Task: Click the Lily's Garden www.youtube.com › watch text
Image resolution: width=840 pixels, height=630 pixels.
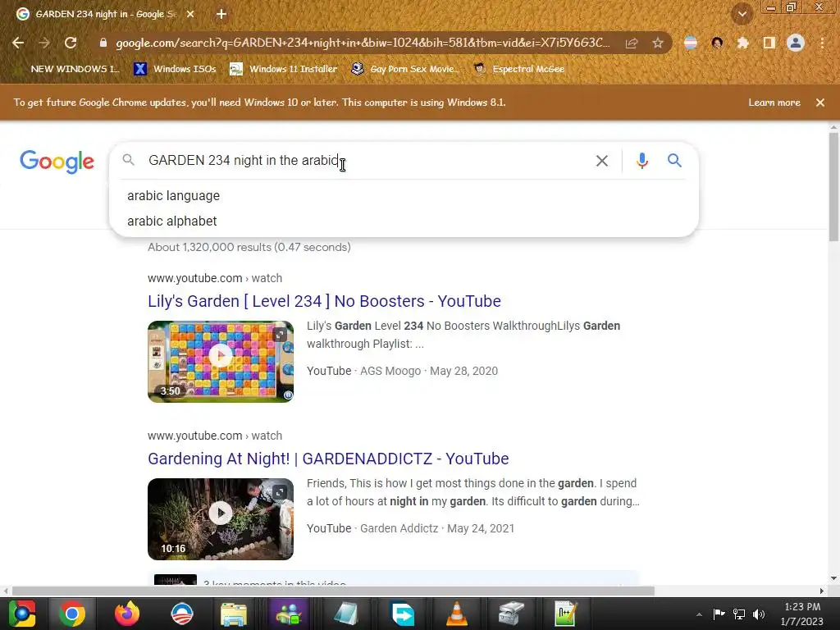Action: [x=215, y=278]
